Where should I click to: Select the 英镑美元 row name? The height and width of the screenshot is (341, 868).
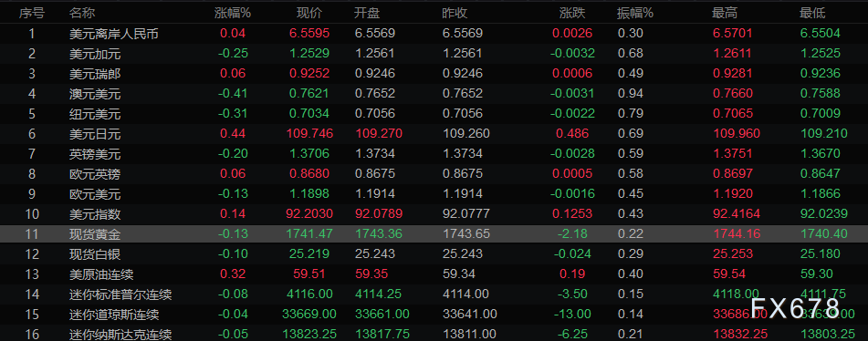pyautogui.click(x=95, y=154)
